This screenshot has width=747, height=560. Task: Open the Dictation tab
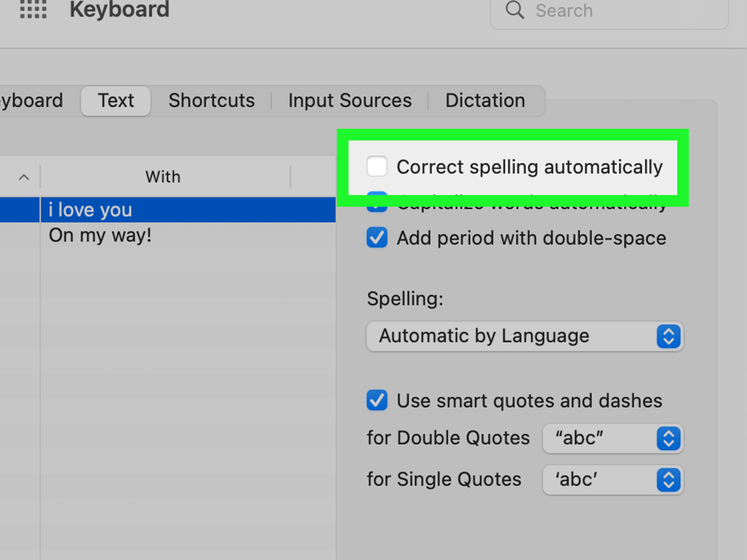485,101
